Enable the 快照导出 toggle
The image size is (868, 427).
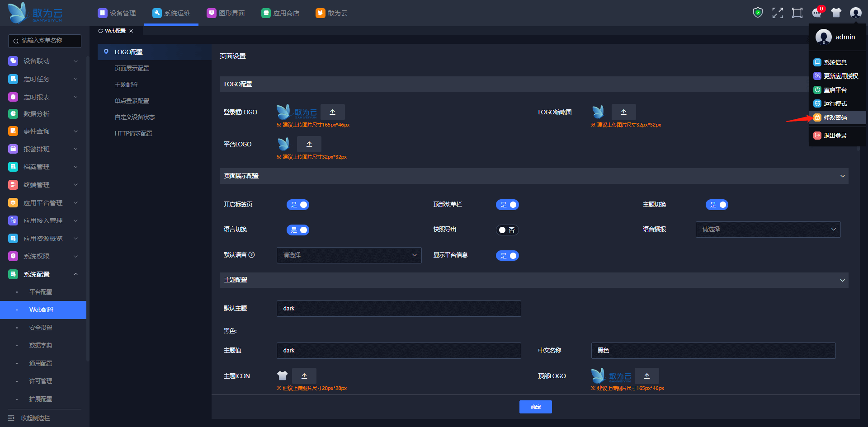click(x=507, y=230)
